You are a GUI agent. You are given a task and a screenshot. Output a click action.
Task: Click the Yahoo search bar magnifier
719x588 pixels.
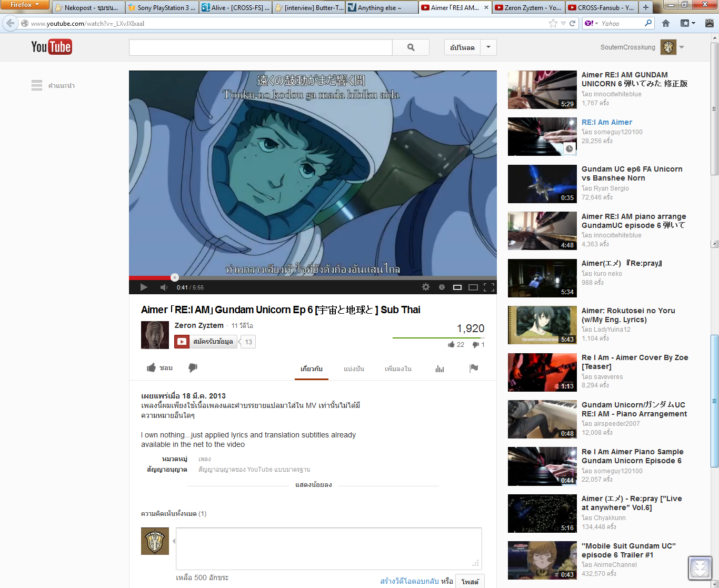pos(648,23)
